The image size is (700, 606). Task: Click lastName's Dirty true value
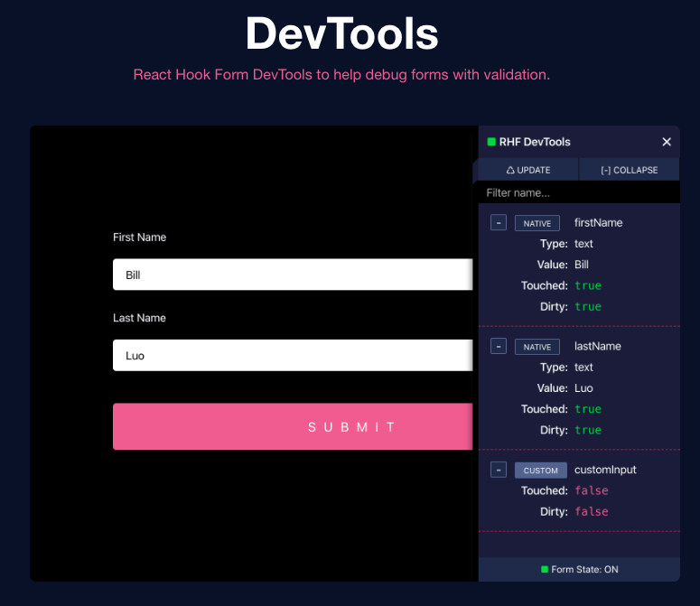tap(588, 430)
